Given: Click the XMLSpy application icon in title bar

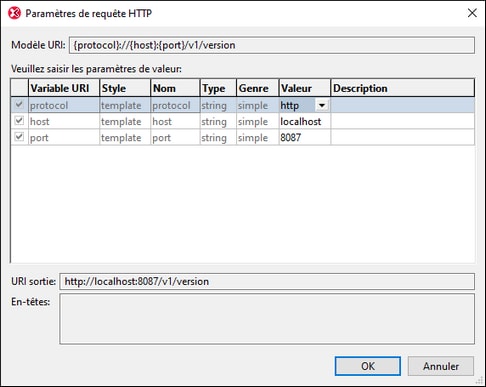Looking at the screenshot, I should (15, 13).
